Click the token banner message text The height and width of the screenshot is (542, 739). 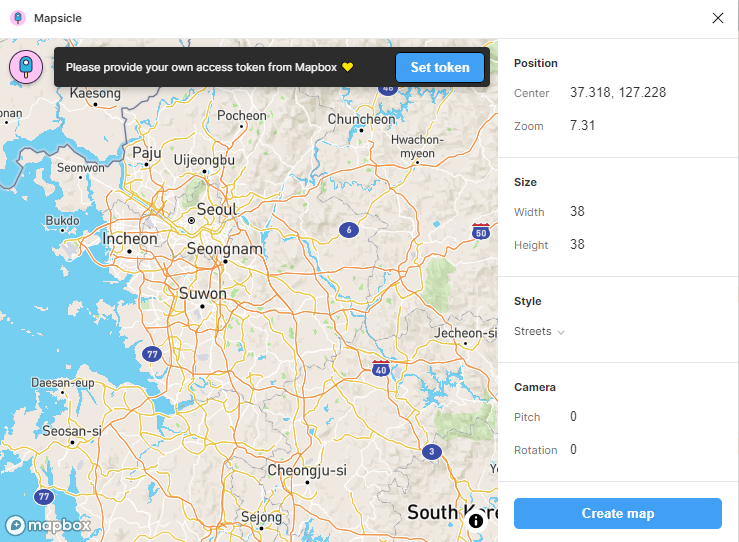201,67
